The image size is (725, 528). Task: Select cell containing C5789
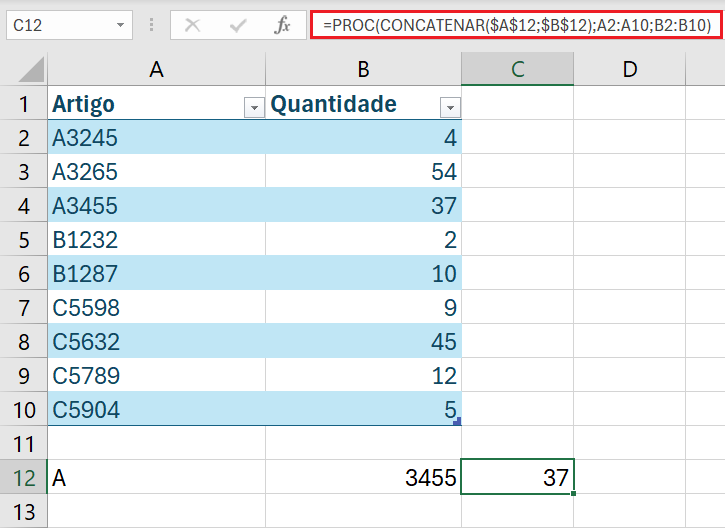click(x=156, y=375)
